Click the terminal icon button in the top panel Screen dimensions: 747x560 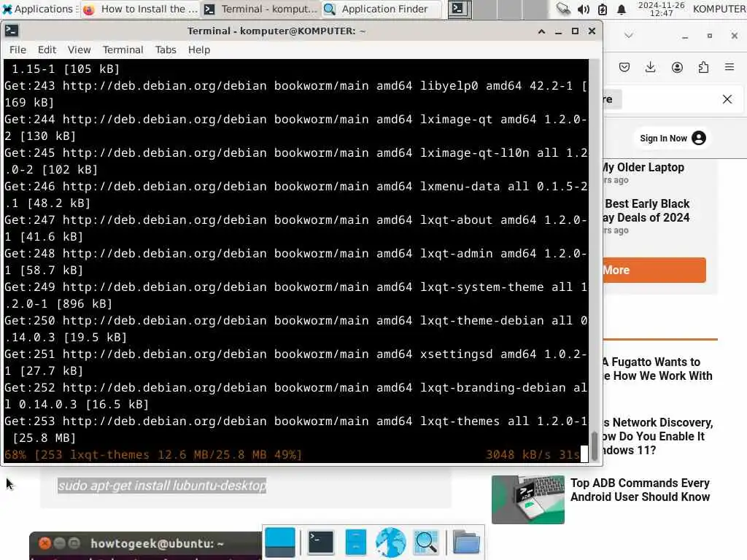click(460, 9)
